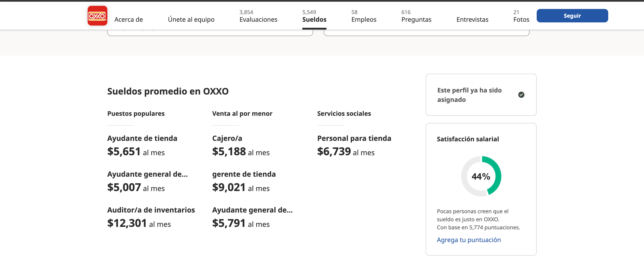Image resolution: width=644 pixels, height=258 pixels.
Task: Click the Puestos populares heading
Action: [136, 114]
